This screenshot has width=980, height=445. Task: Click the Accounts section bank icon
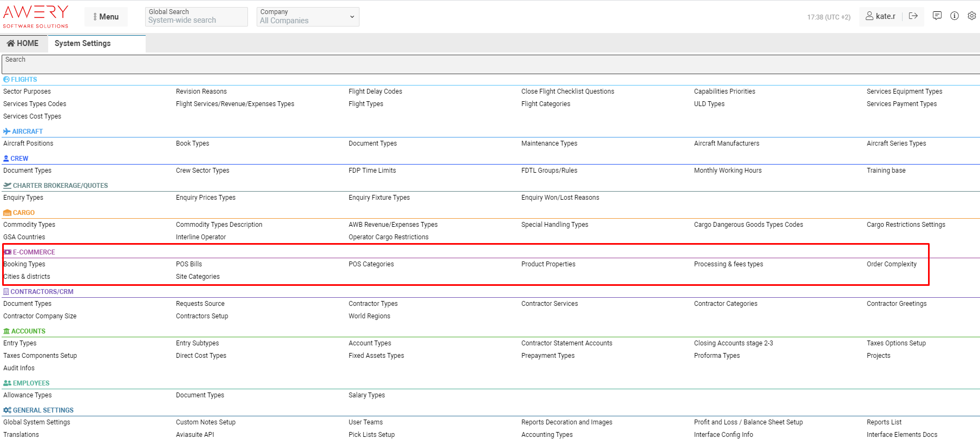coord(6,331)
